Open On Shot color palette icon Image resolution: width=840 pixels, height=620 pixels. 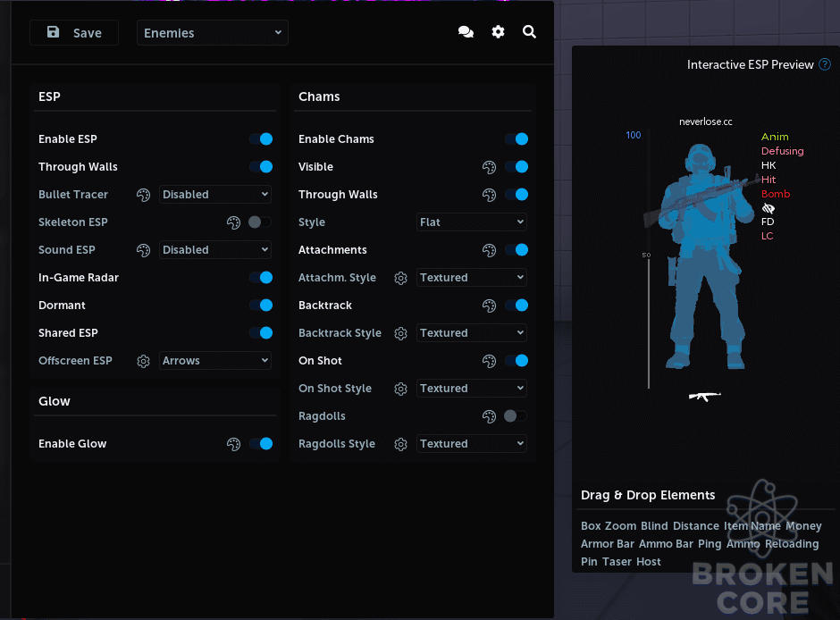489,362
